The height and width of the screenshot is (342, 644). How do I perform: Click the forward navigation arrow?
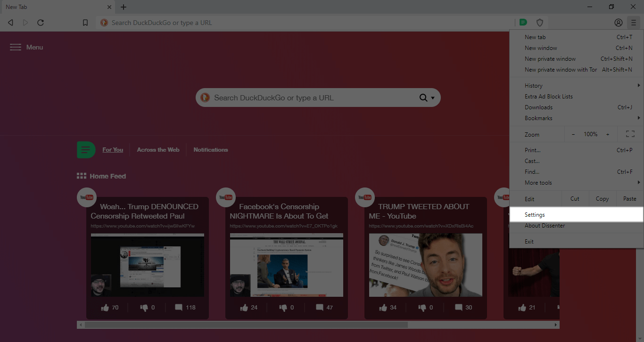click(x=25, y=23)
